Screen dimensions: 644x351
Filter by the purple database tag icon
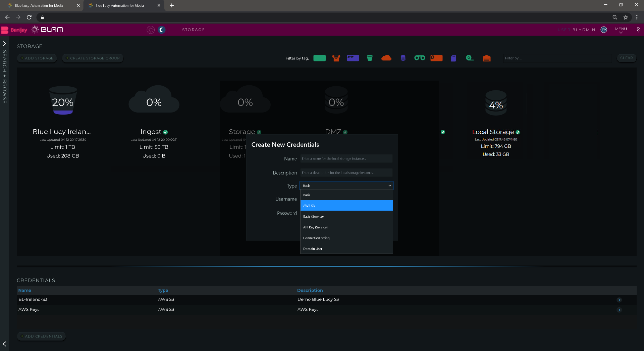click(x=403, y=58)
